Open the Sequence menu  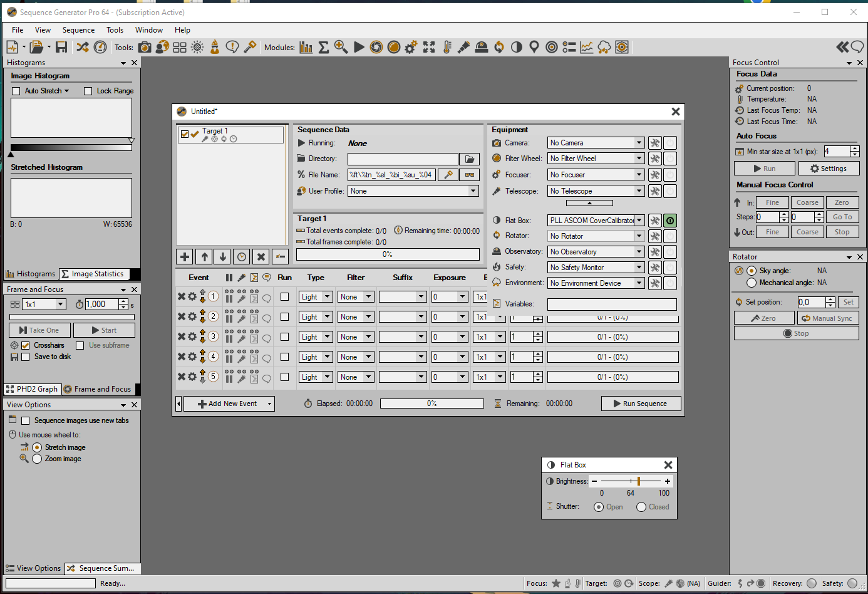[78, 30]
